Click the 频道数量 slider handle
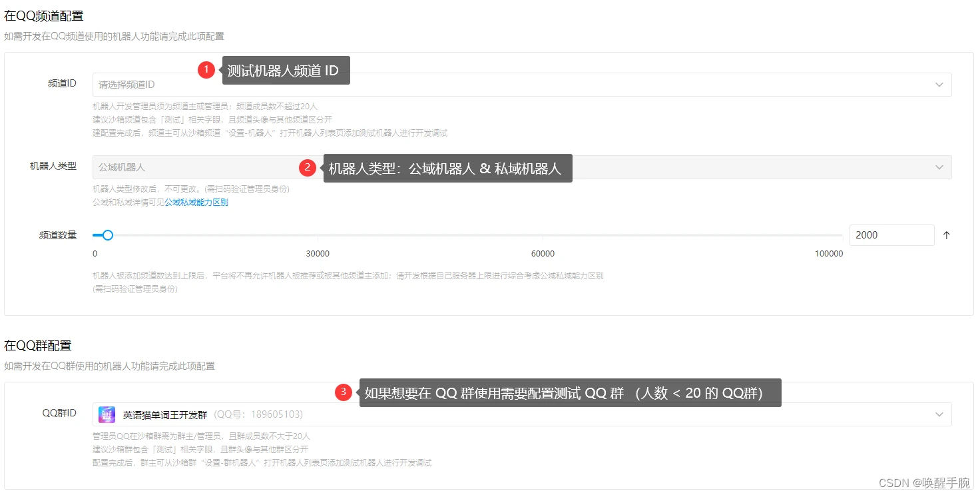980x495 pixels. [107, 235]
